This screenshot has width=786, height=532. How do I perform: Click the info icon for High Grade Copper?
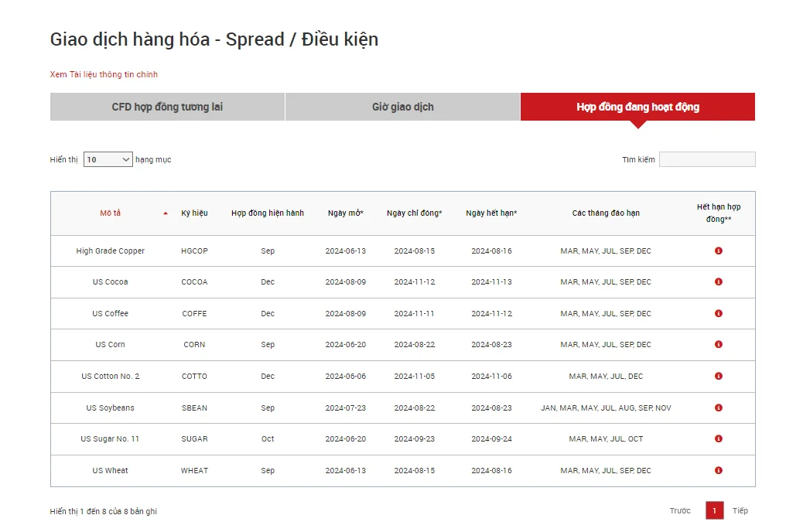[x=719, y=251]
